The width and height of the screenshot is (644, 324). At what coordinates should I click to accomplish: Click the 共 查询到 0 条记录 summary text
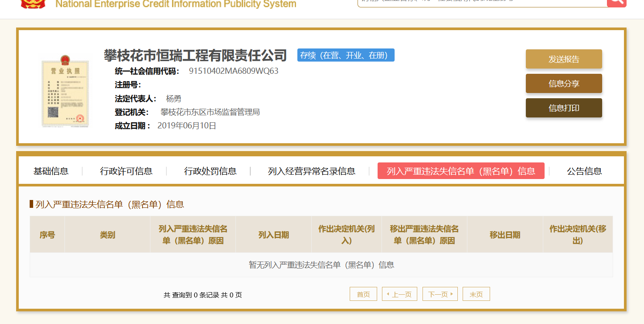(203, 295)
